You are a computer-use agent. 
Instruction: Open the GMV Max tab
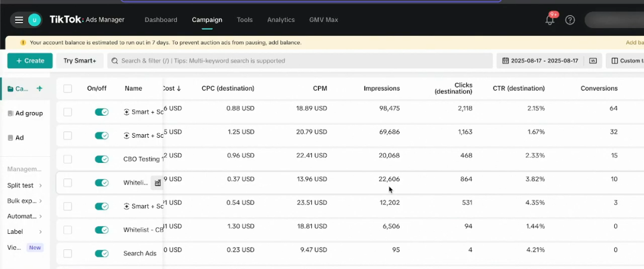(x=323, y=20)
